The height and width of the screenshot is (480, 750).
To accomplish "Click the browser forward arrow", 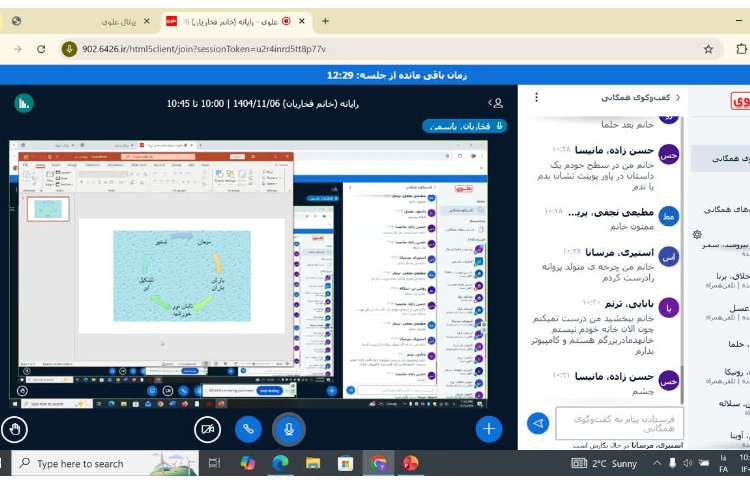I will click(18, 49).
